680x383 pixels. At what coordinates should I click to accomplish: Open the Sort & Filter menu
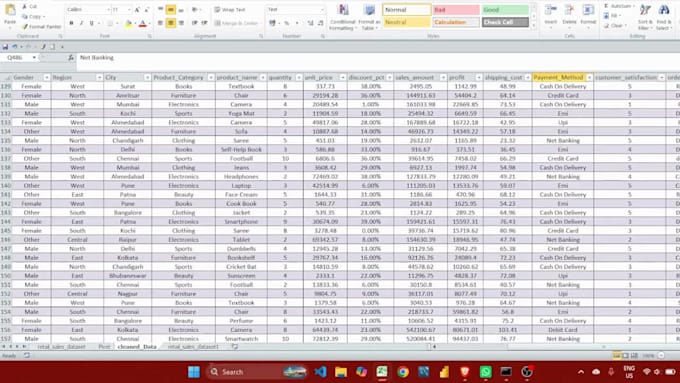(644, 16)
